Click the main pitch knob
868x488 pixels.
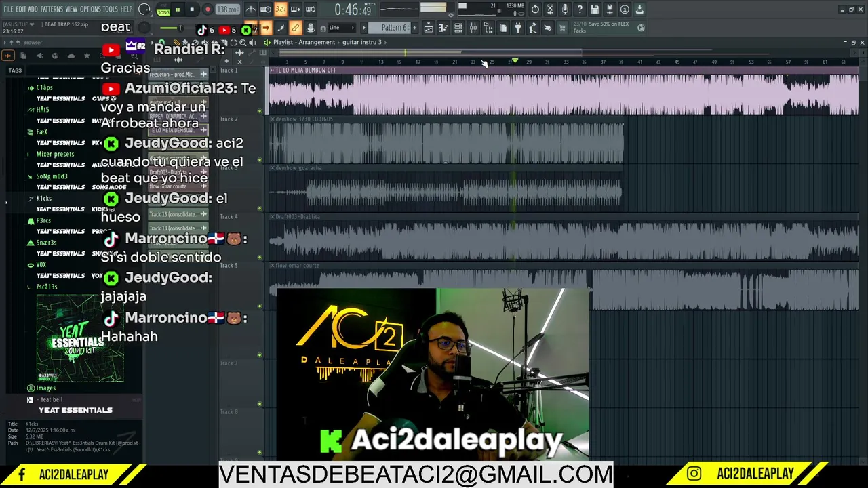pyautogui.click(x=144, y=28)
